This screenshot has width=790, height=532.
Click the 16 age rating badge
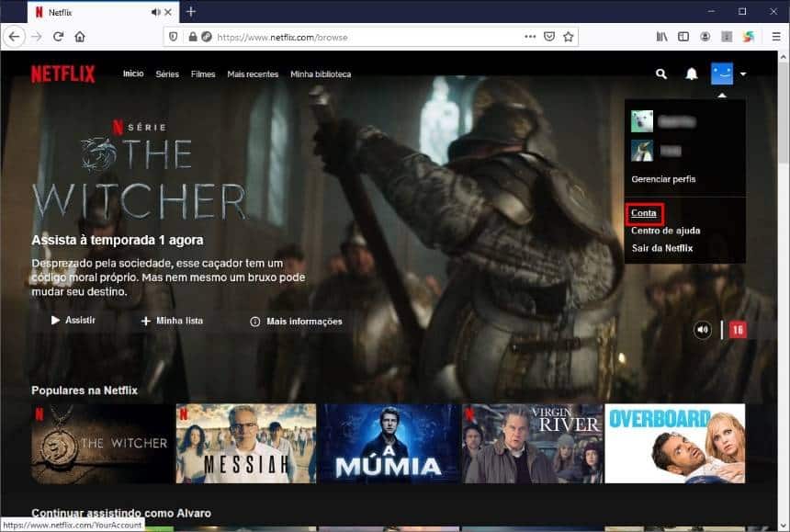coord(738,330)
